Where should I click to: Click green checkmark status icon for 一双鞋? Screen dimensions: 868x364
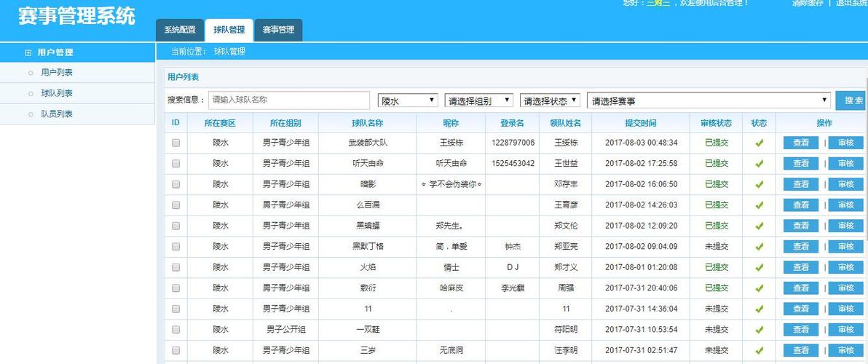pos(759,330)
